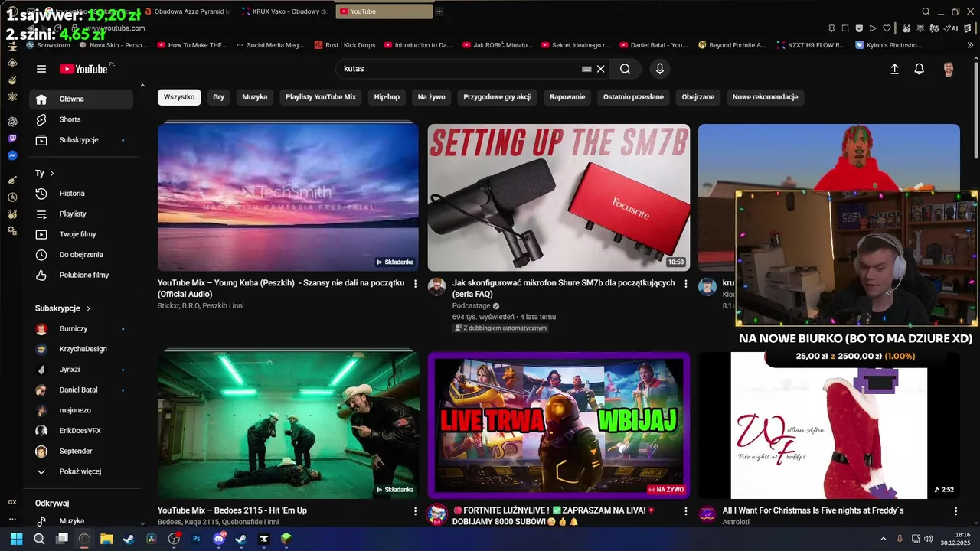Select the Obejrzane filter chip
Viewport: 980px width, 551px height.
coord(698,97)
